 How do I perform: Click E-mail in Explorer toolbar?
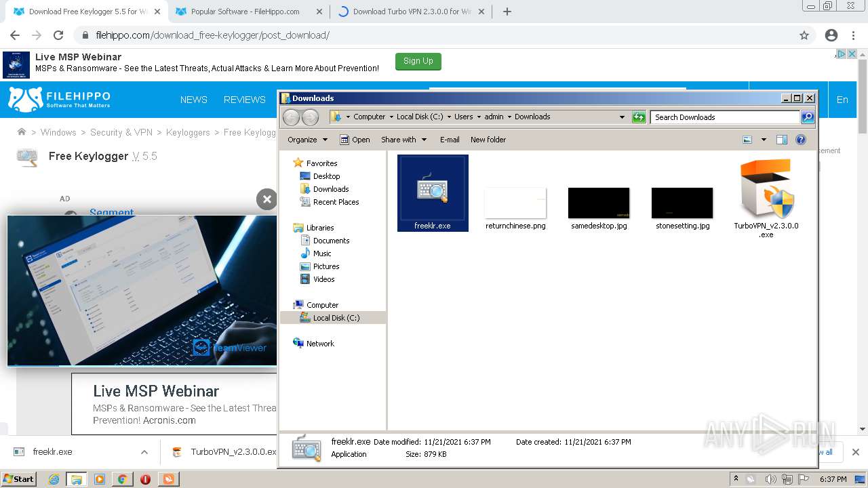point(450,140)
